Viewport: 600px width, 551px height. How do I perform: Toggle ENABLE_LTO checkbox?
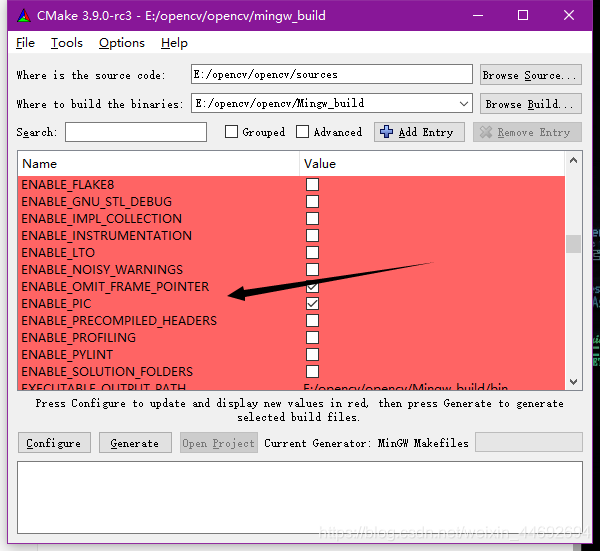(x=312, y=253)
